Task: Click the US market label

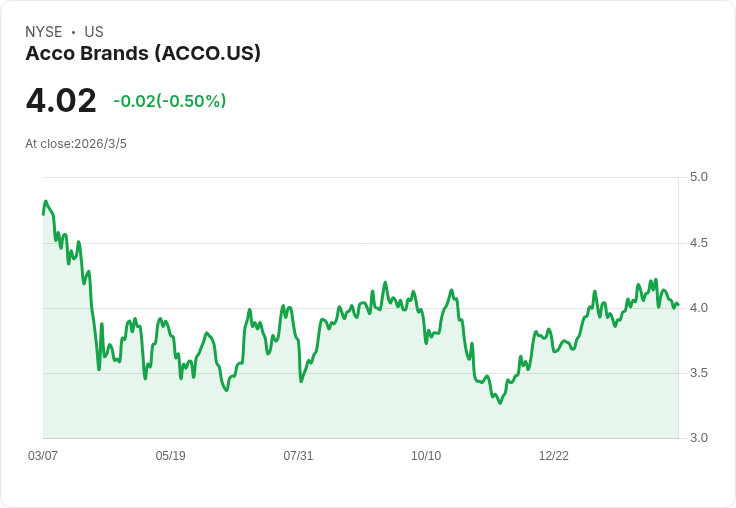Action: pos(94,32)
